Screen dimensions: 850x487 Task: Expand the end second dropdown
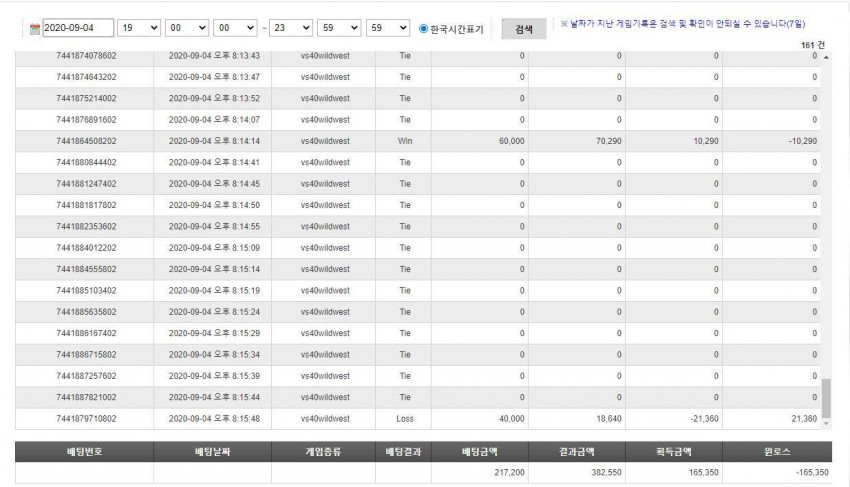click(x=388, y=28)
